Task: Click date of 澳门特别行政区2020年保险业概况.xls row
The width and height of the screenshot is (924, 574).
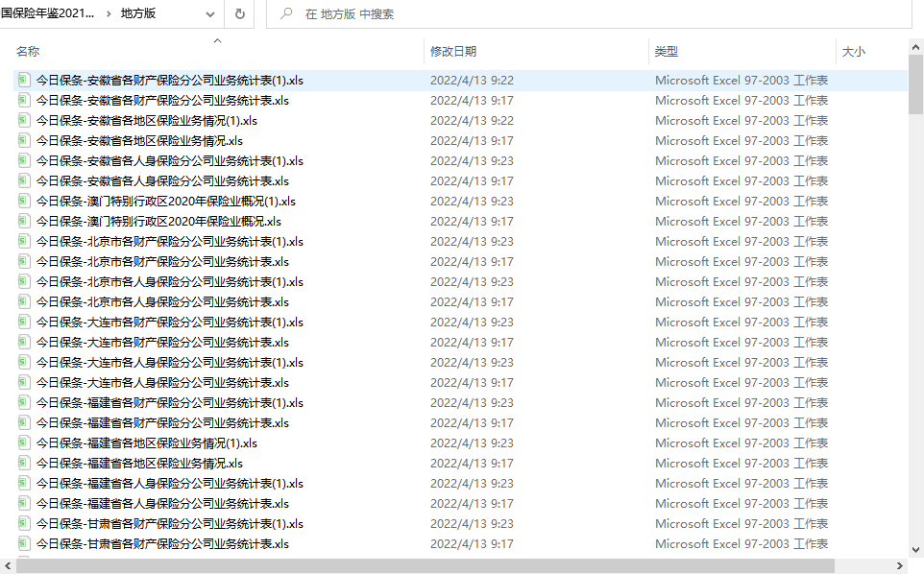Action: [472, 222]
